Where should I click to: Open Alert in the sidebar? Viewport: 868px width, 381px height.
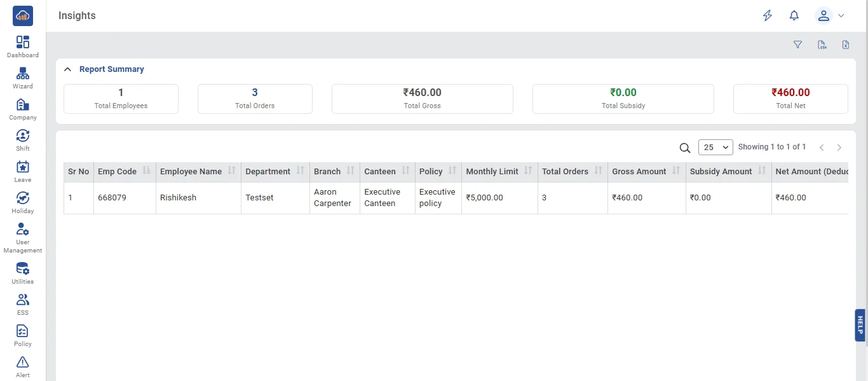click(23, 367)
